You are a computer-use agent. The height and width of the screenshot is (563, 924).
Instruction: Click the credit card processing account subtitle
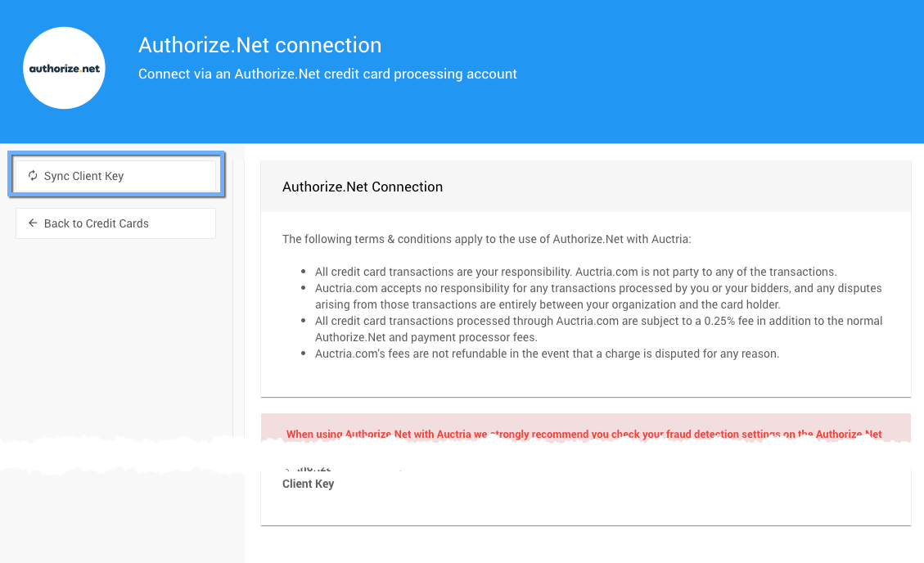(327, 74)
